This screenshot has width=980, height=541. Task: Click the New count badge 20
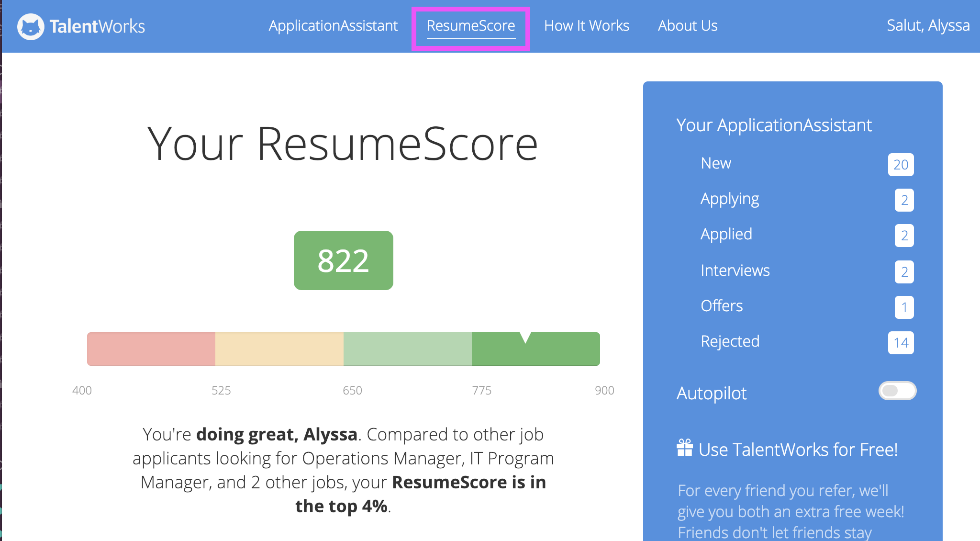(x=900, y=165)
